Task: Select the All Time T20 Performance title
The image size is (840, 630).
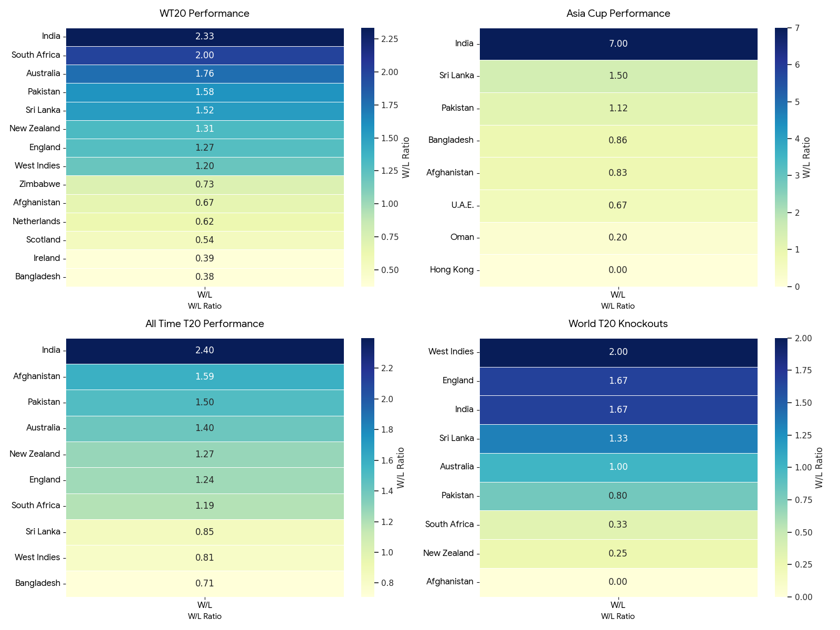Action: (205, 324)
